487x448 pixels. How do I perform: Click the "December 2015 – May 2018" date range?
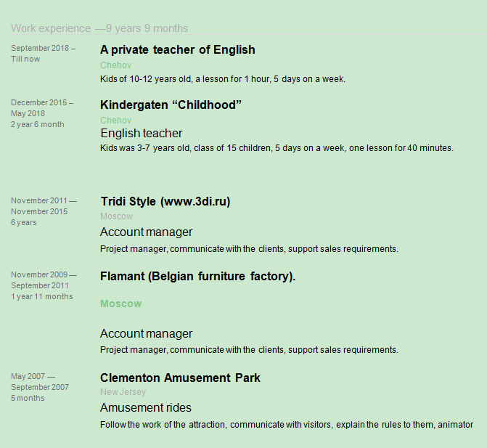42,108
